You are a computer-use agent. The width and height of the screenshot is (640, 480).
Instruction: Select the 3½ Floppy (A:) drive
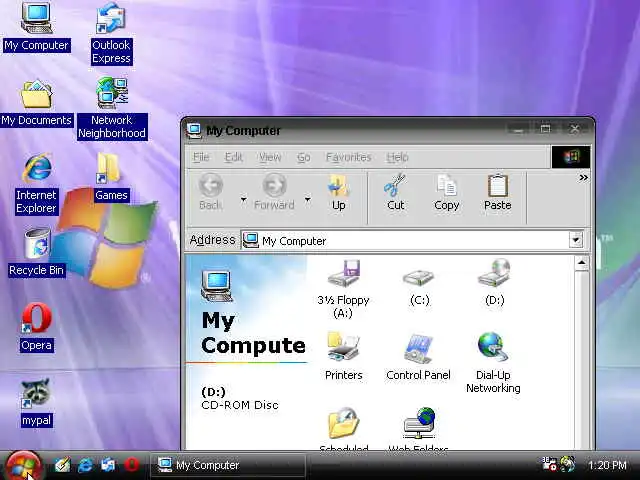[343, 289]
